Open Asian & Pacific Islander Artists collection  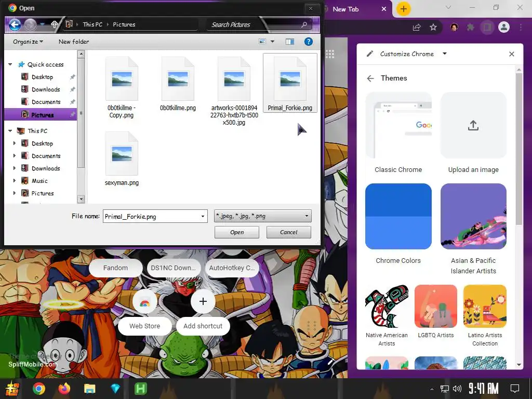[473, 216]
